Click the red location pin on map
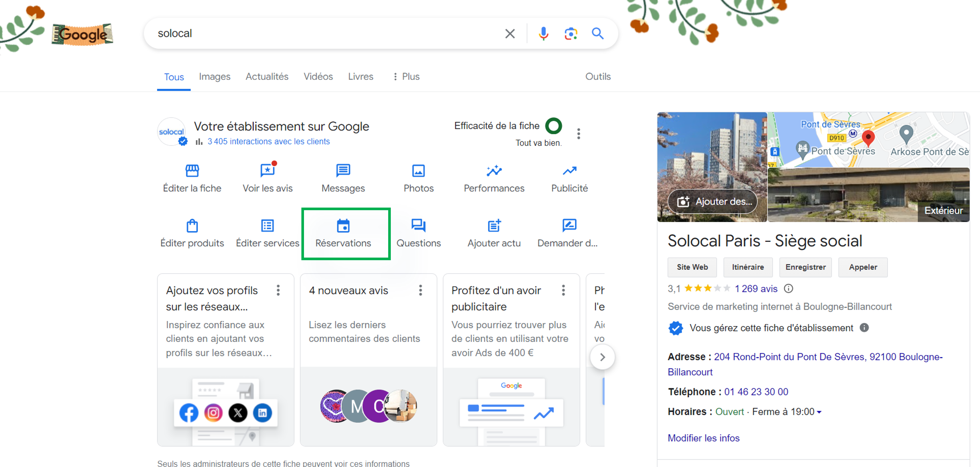The height and width of the screenshot is (467, 980). 868,138
